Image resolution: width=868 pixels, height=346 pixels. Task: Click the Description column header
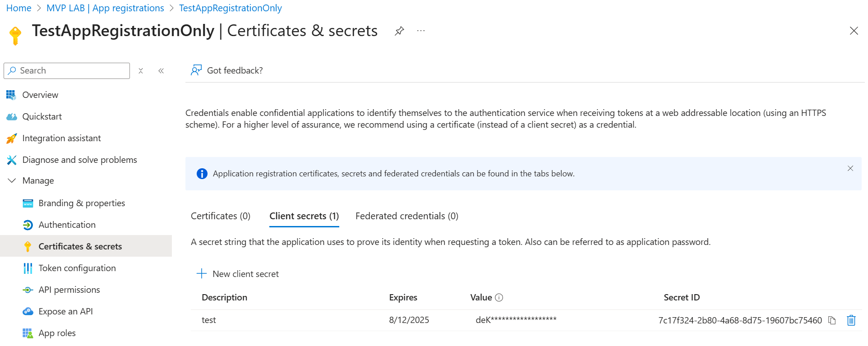pos(224,297)
